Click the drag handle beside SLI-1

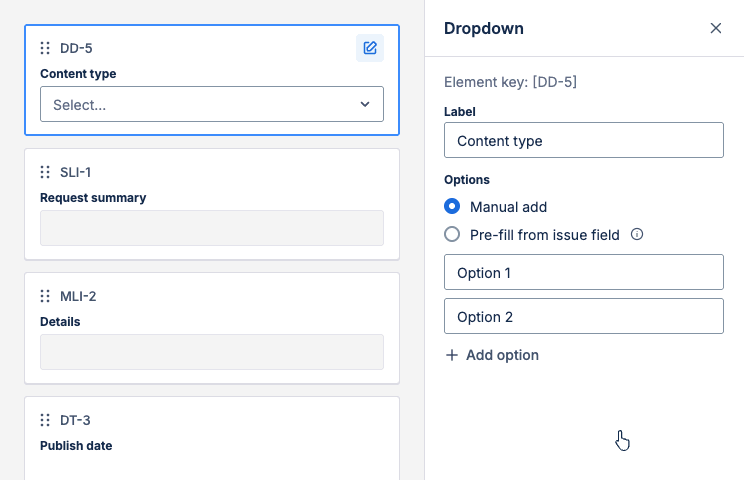pyautogui.click(x=45, y=172)
